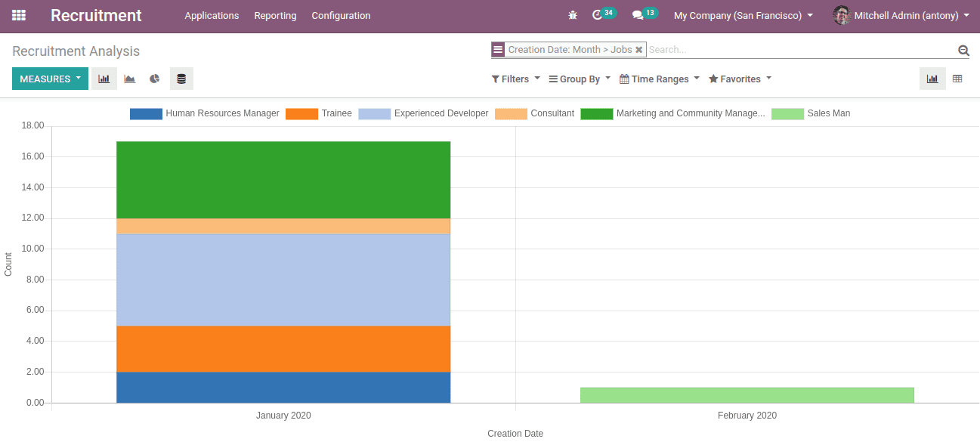The height and width of the screenshot is (442, 980).
Task: Open the Configuration menu
Action: (x=341, y=15)
